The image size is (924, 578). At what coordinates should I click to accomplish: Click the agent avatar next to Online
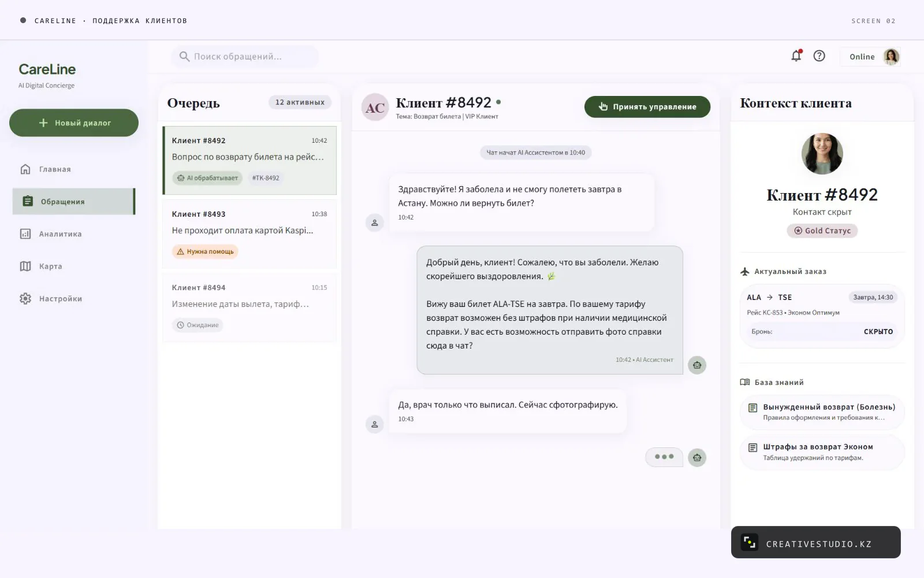click(x=891, y=57)
